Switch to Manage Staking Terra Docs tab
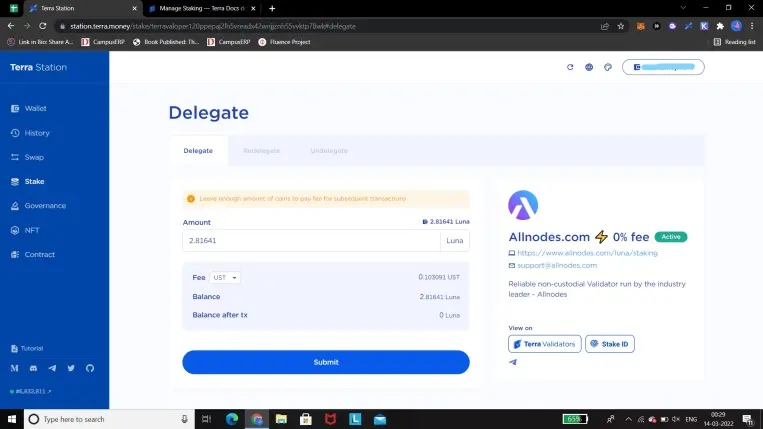The image size is (763, 429). [200, 8]
